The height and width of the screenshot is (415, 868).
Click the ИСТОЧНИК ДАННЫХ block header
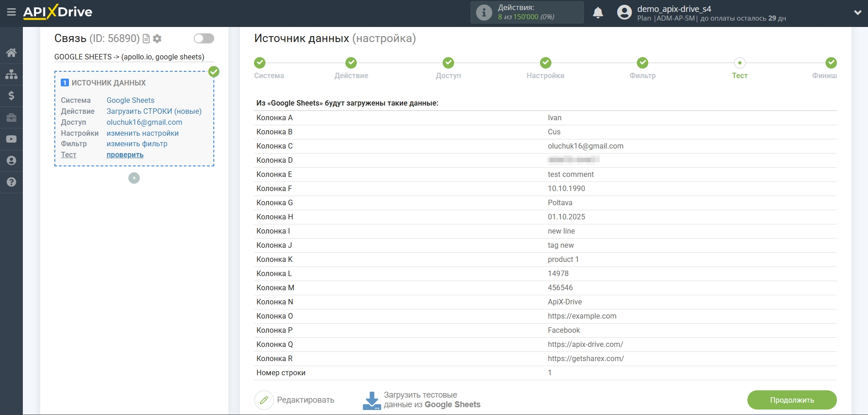(x=108, y=83)
